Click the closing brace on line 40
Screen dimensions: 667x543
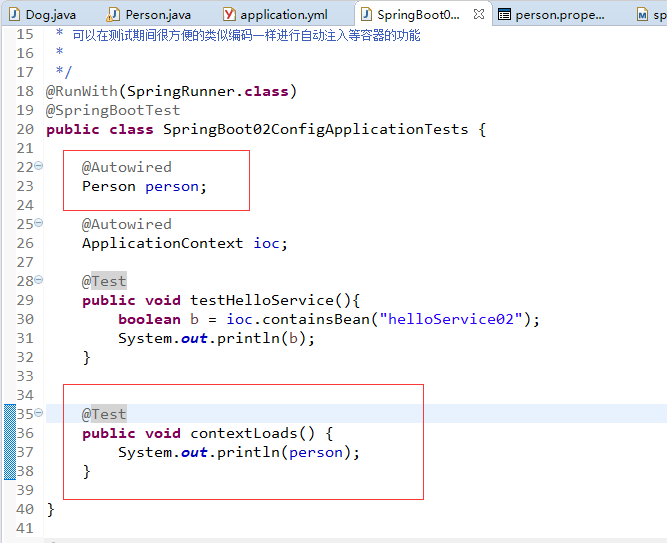tap(51, 509)
